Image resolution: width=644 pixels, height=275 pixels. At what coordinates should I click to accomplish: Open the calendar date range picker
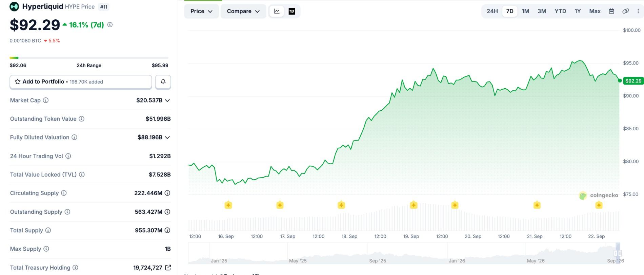pos(611,11)
